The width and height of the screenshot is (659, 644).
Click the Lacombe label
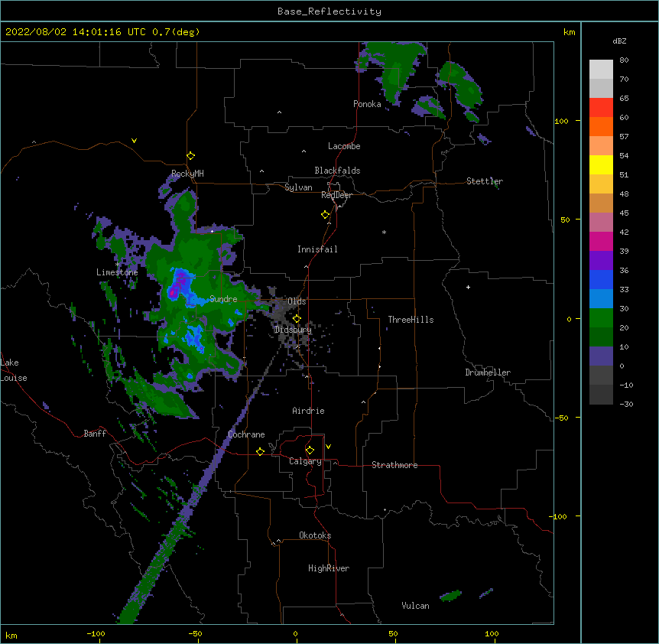click(344, 146)
